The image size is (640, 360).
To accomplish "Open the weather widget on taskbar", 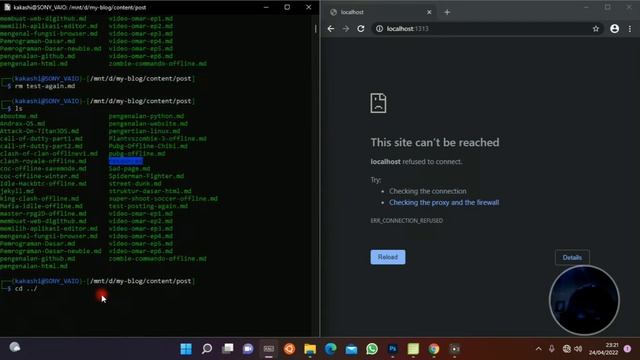I will click(15, 347).
